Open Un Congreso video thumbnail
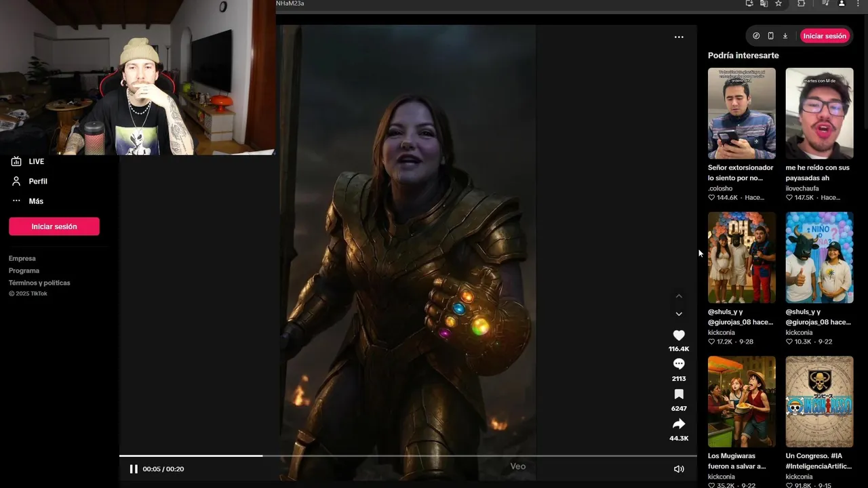 pyautogui.click(x=819, y=402)
